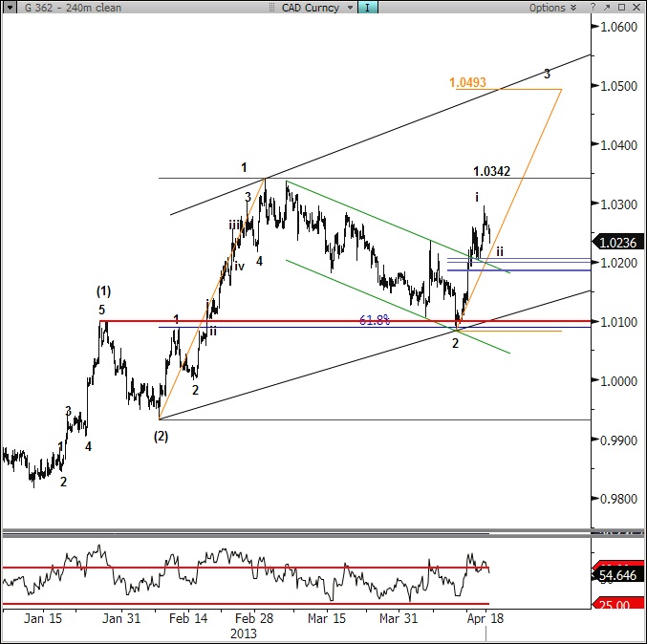Open the window menu arrow at top-left

coord(8,8)
